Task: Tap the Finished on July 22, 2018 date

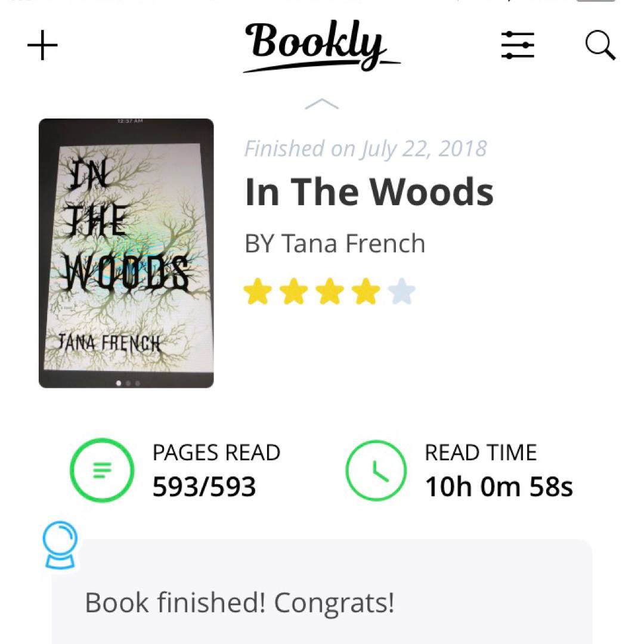Action: (366, 148)
